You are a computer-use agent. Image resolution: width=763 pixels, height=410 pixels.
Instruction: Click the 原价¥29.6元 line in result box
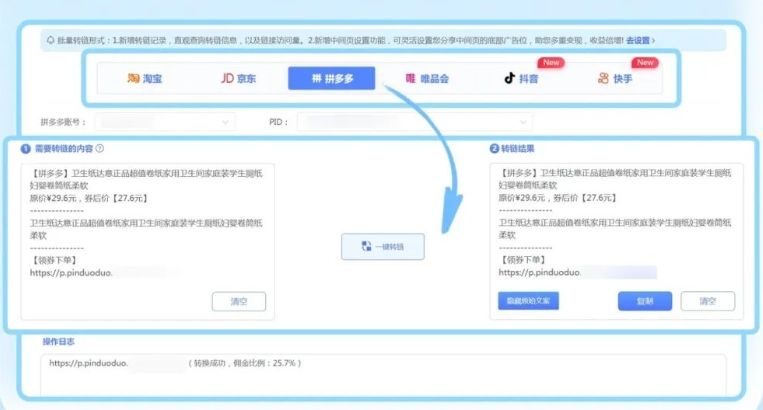point(558,197)
